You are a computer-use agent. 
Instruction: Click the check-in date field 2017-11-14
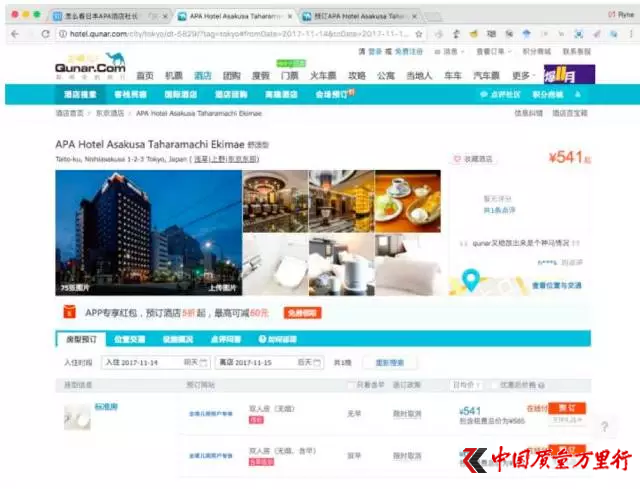pyautogui.click(x=156, y=362)
